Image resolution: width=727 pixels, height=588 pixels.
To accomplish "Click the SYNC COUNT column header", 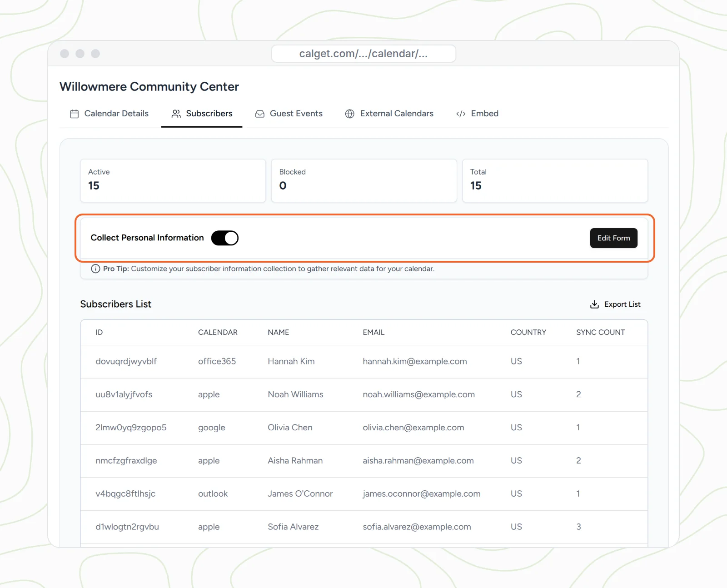I will (600, 333).
